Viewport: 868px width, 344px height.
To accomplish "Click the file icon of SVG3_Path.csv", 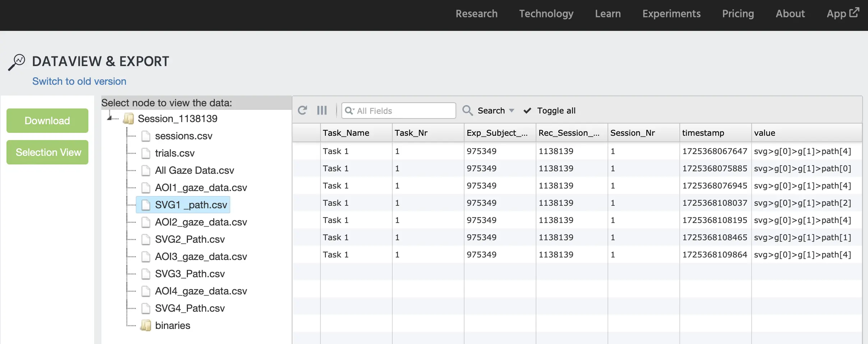I will [146, 274].
